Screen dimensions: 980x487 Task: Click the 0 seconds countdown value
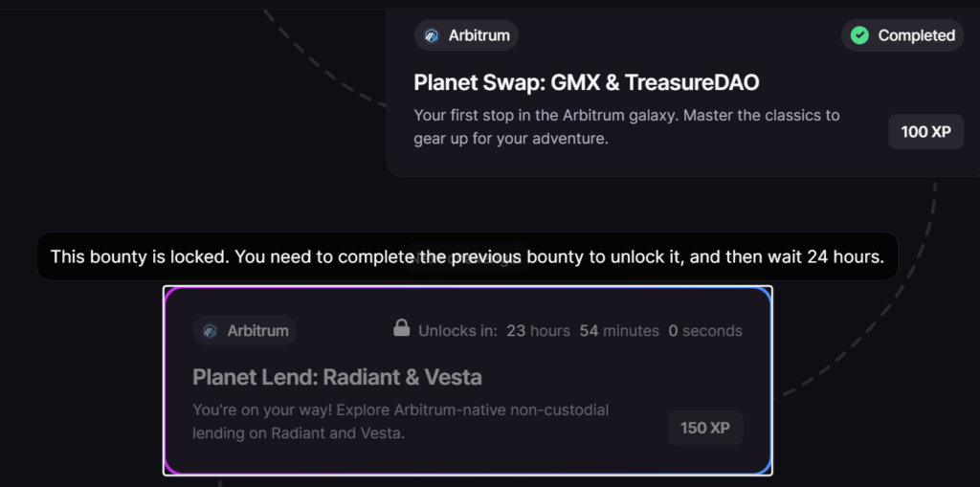click(705, 331)
